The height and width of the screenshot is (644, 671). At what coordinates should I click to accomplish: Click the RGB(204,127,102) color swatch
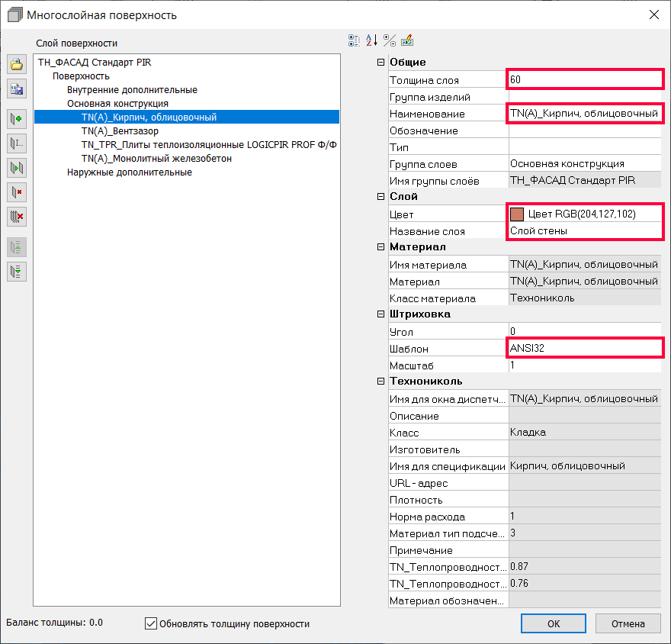click(x=517, y=214)
